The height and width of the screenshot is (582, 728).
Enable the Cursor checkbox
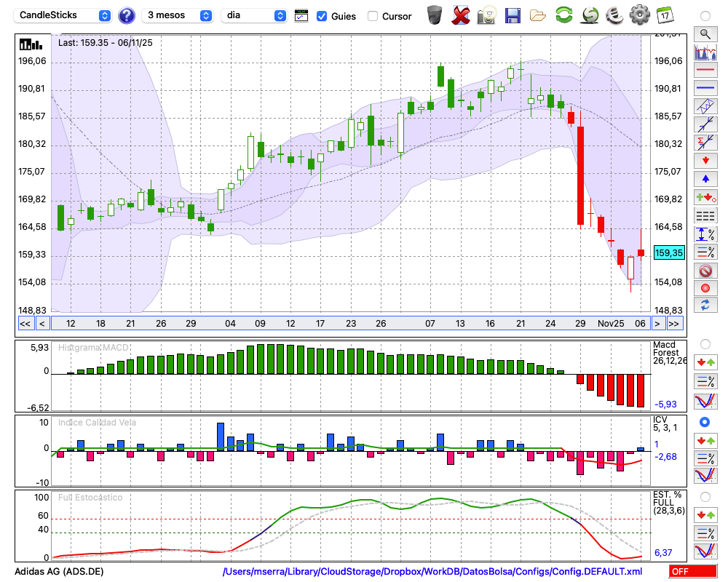tap(372, 16)
